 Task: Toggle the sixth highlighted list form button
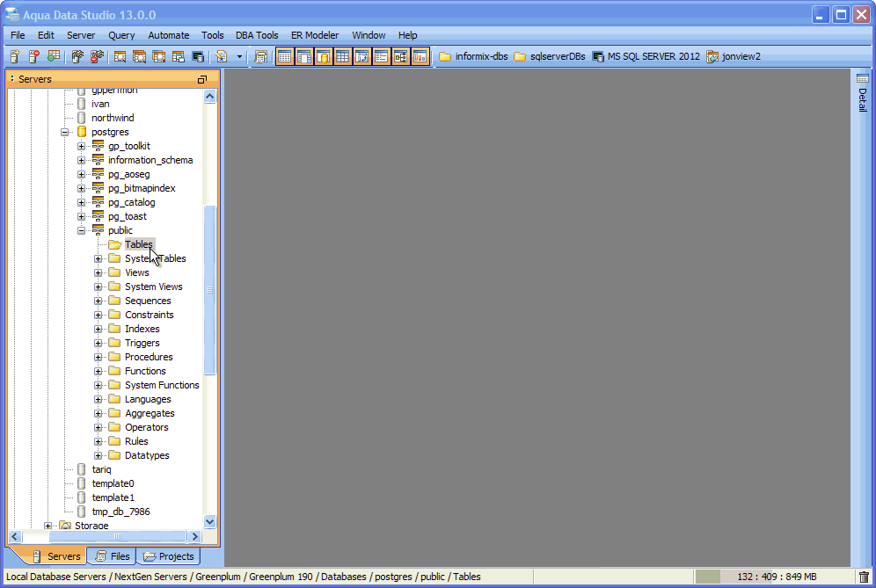pos(381,56)
